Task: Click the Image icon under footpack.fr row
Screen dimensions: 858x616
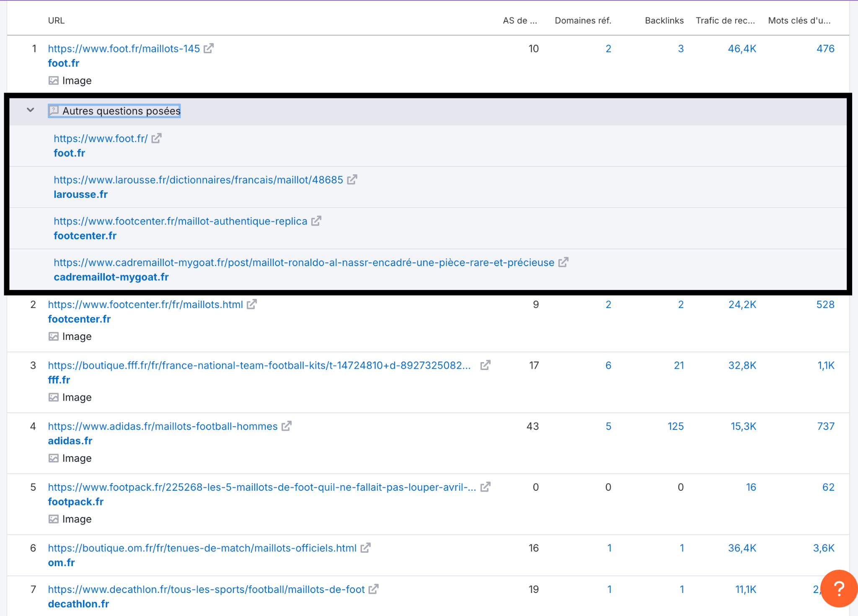Action: pyautogui.click(x=54, y=519)
